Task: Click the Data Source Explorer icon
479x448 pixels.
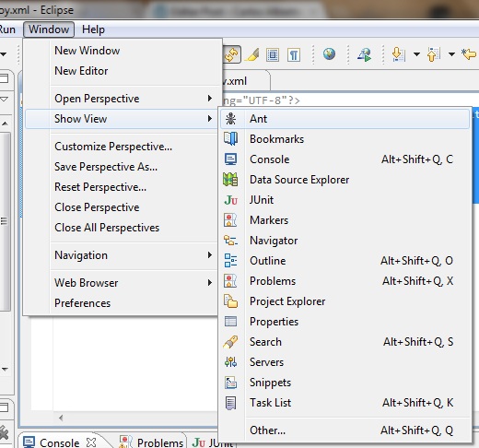Action: [x=230, y=180]
